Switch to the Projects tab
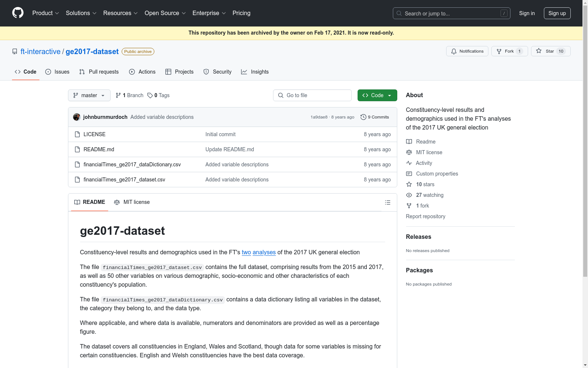 [x=179, y=72]
